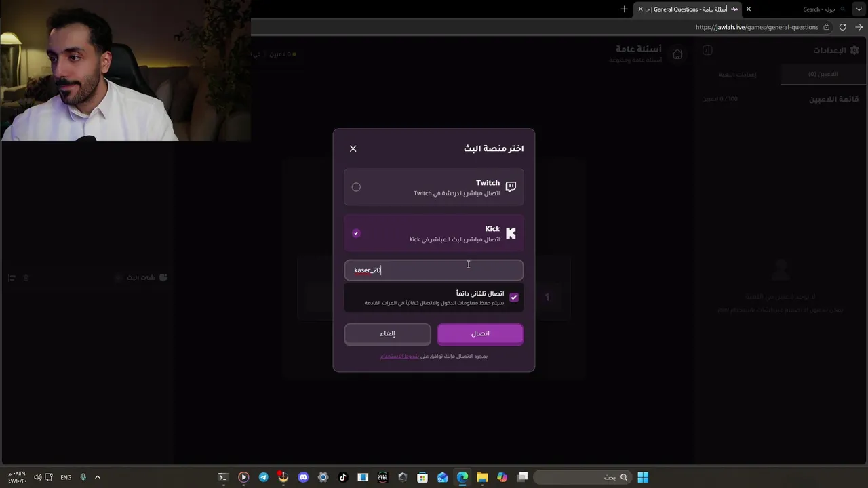Open the شروط الاستخدام terms link
Screen dimensions: 868x488
tap(399, 357)
